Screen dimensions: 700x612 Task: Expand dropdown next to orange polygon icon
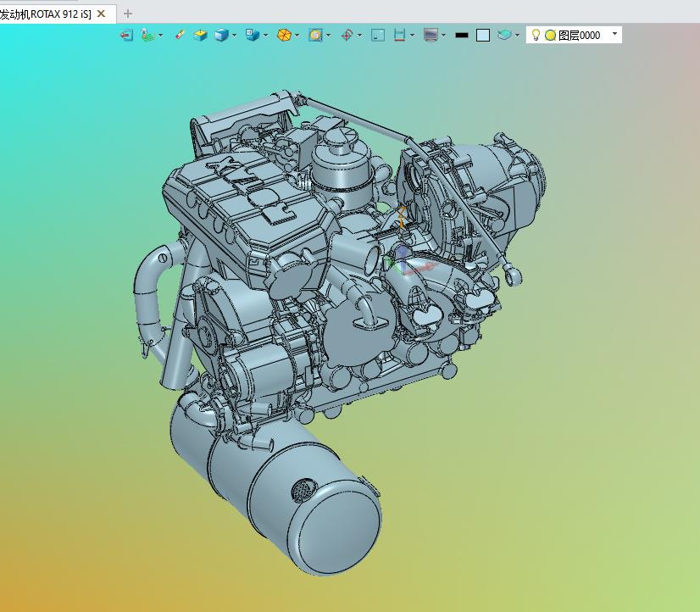coord(297,36)
